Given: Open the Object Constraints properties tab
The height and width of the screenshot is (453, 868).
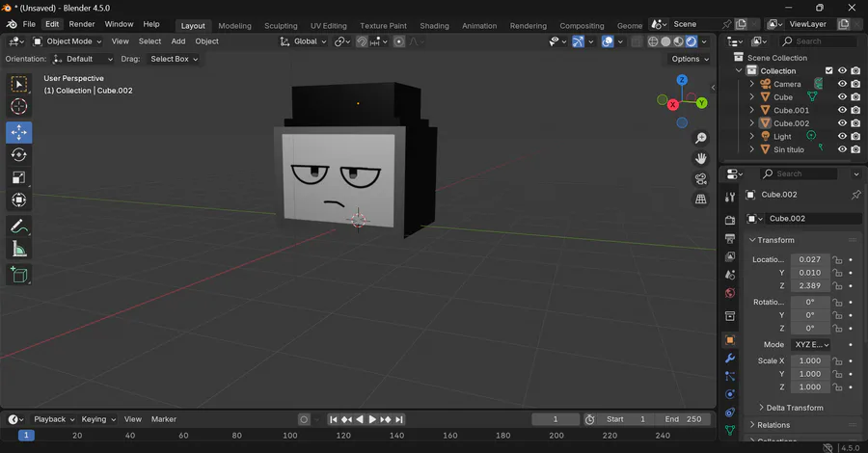Looking at the screenshot, I should (x=730, y=413).
